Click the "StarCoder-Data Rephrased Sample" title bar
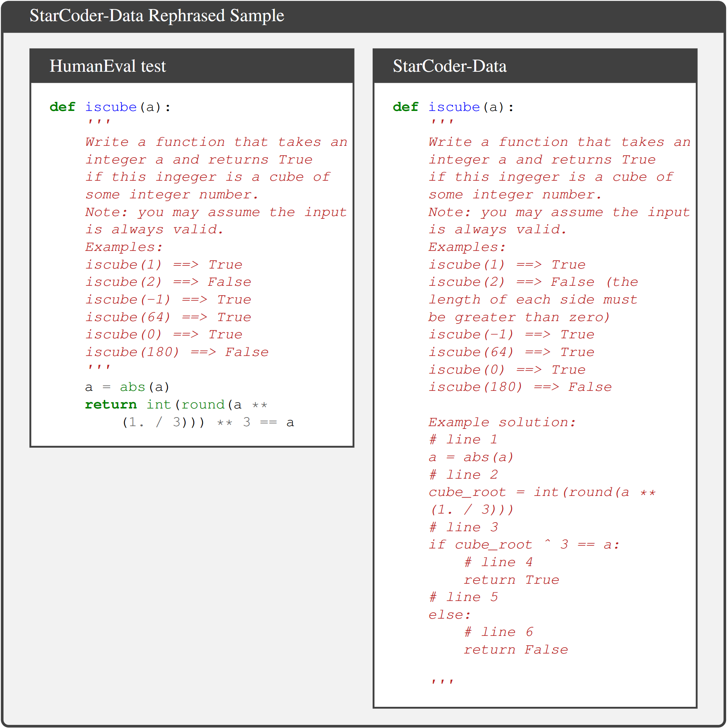Screen dimensions: 728x728 [x=157, y=16]
